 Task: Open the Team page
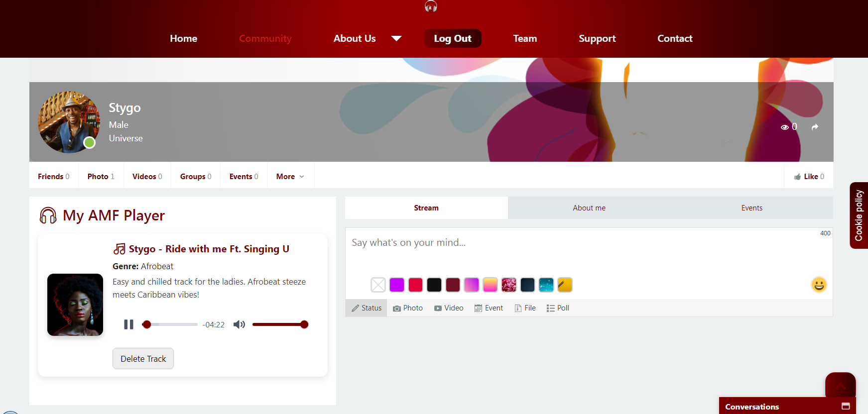tap(525, 38)
